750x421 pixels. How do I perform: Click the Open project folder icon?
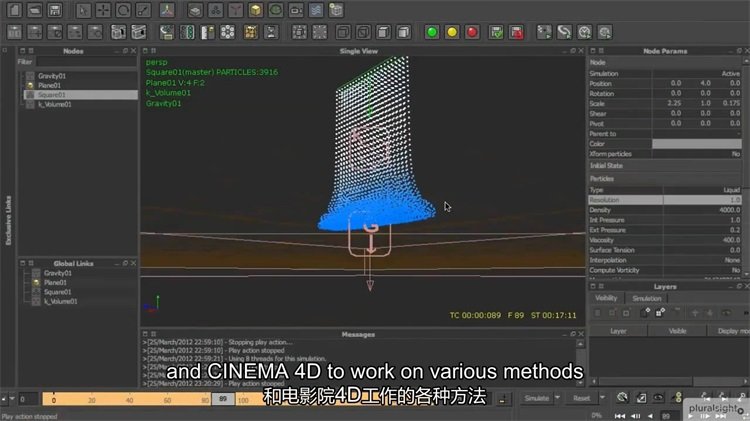[34, 10]
